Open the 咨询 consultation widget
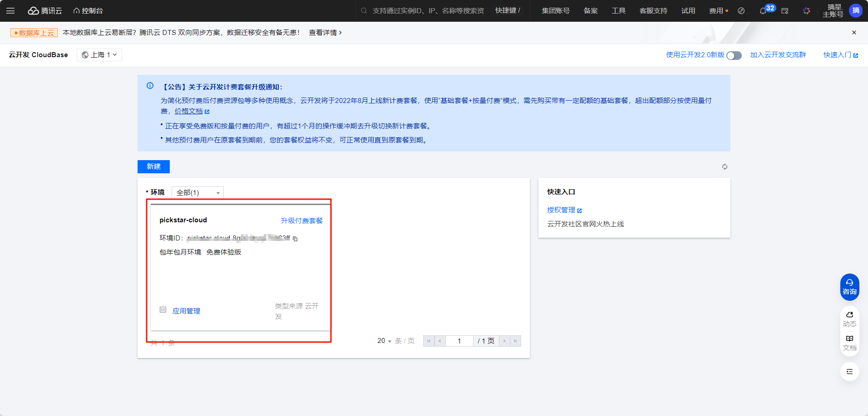 tap(849, 287)
